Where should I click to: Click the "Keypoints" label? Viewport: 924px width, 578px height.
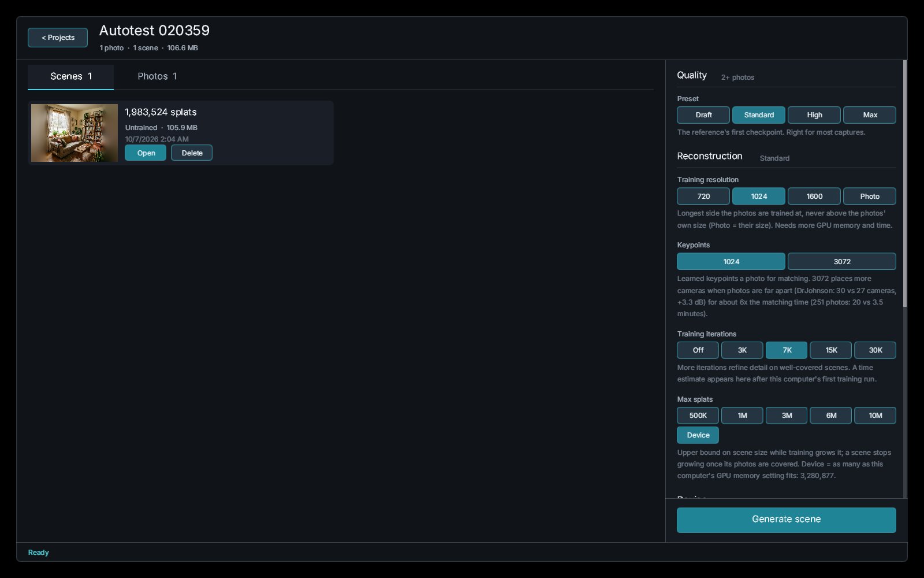point(694,245)
